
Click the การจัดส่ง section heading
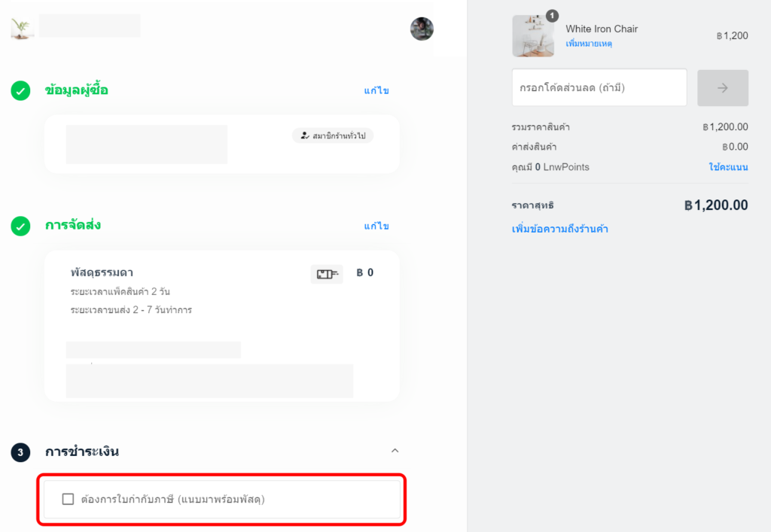(x=73, y=226)
